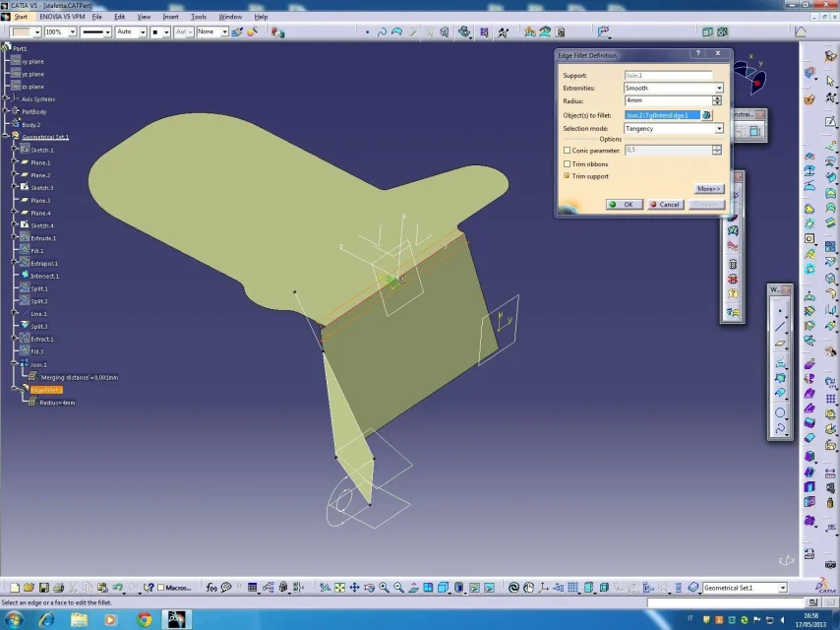Click the More>> button in dialog

[x=708, y=189]
